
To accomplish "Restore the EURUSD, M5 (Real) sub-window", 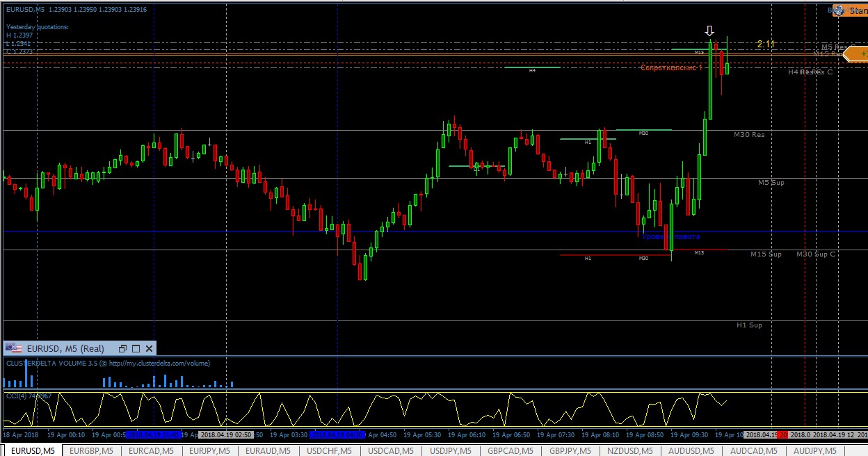I will tap(123, 348).
